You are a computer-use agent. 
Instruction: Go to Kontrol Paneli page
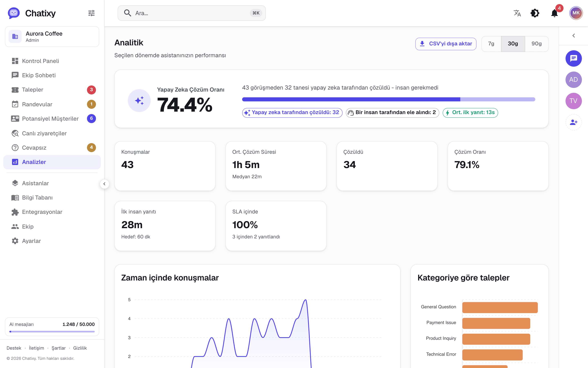(52, 61)
